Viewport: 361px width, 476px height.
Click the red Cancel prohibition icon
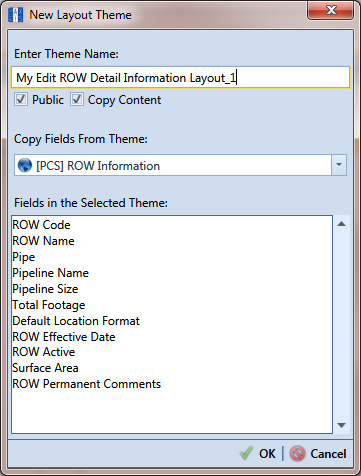coord(297,454)
